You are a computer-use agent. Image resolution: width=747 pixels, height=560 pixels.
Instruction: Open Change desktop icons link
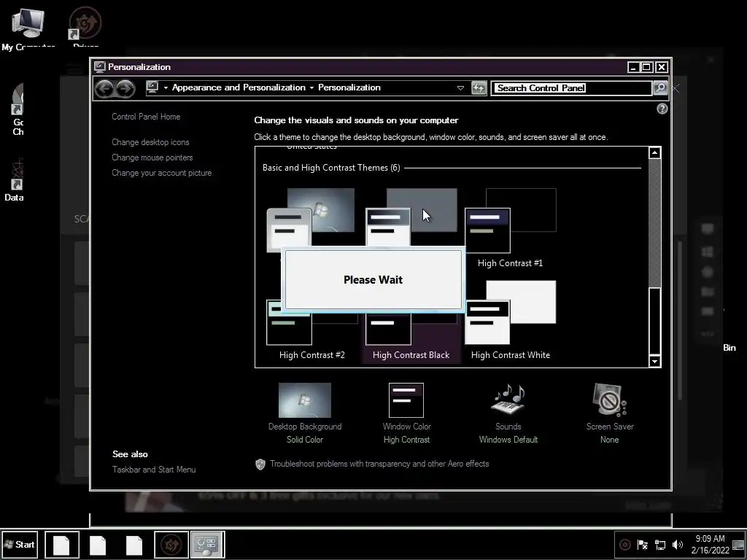click(x=150, y=142)
